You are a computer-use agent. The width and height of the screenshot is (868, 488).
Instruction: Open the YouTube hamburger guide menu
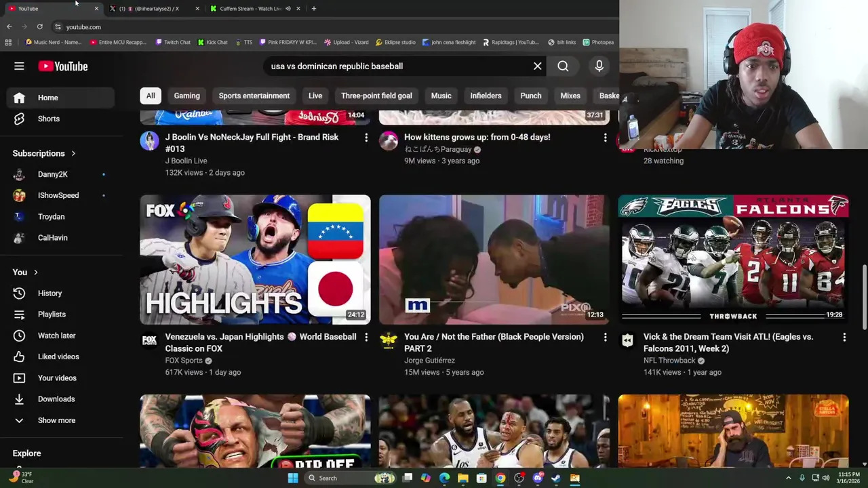(x=19, y=66)
